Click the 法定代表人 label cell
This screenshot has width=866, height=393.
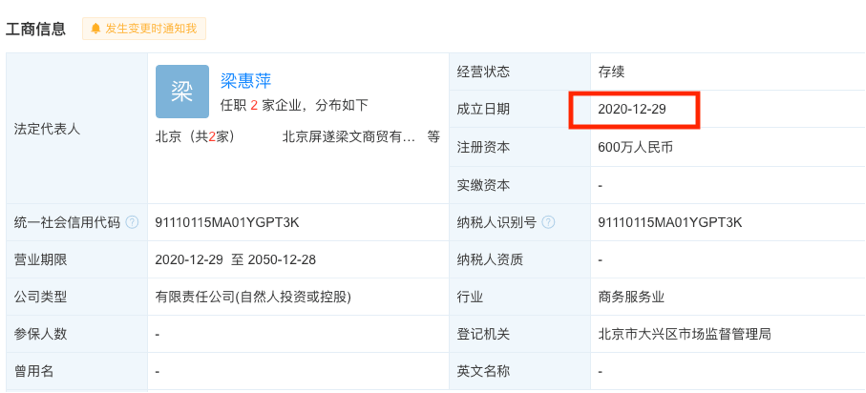(77, 128)
